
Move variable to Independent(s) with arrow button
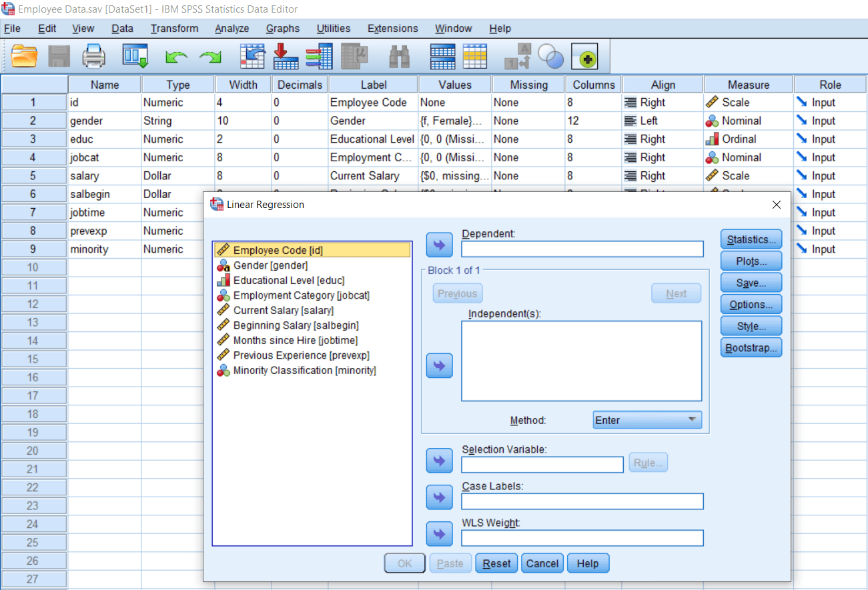pos(439,365)
